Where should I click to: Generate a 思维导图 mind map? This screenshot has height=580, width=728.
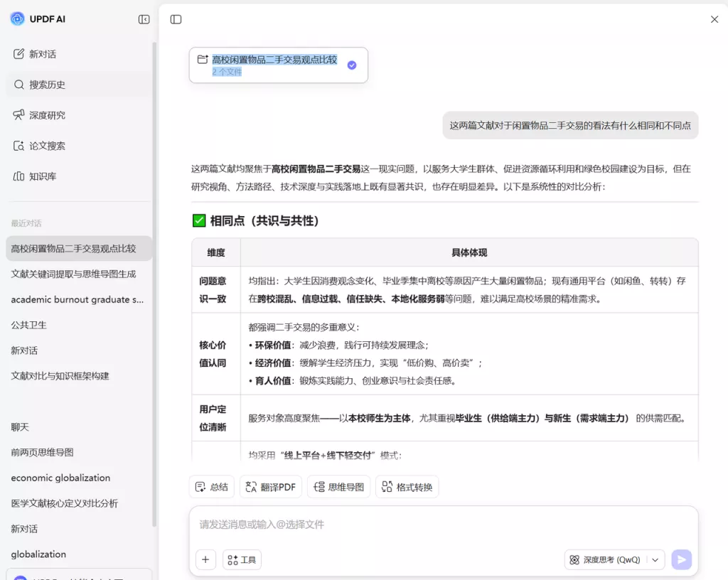(338, 486)
